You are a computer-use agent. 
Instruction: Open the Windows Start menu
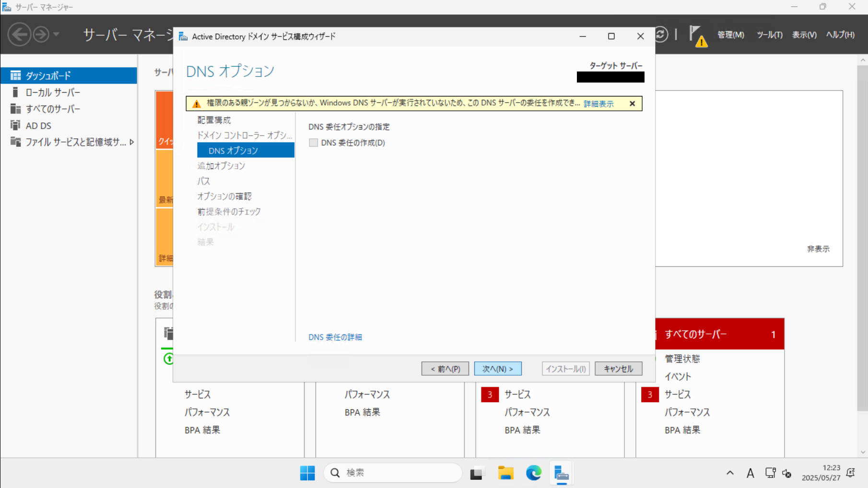[307, 473]
